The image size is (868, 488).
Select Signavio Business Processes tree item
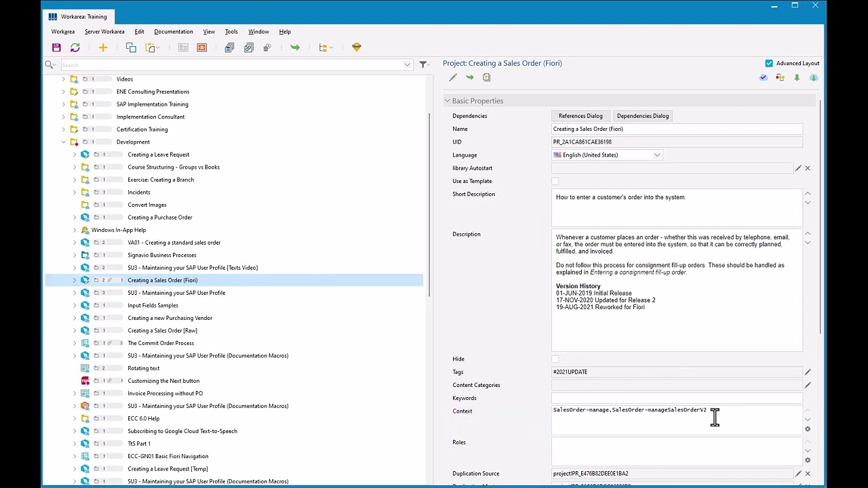point(162,255)
